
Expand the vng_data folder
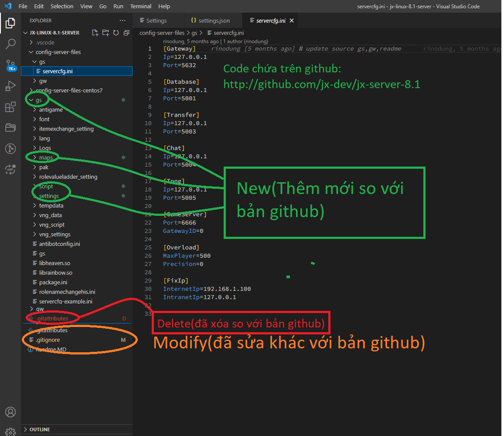point(76,215)
